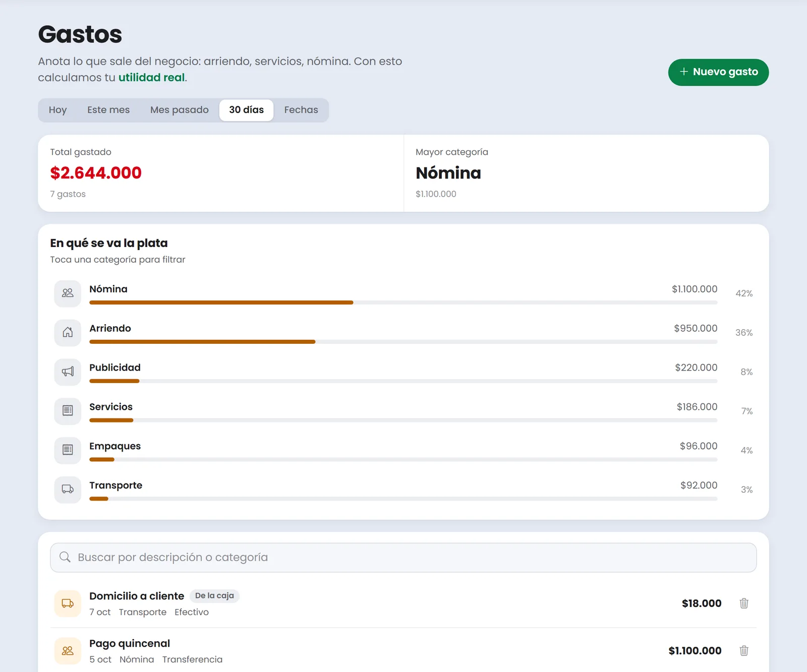807x672 pixels.
Task: Click the Transporte category name in the breakdown
Action: pos(116,485)
